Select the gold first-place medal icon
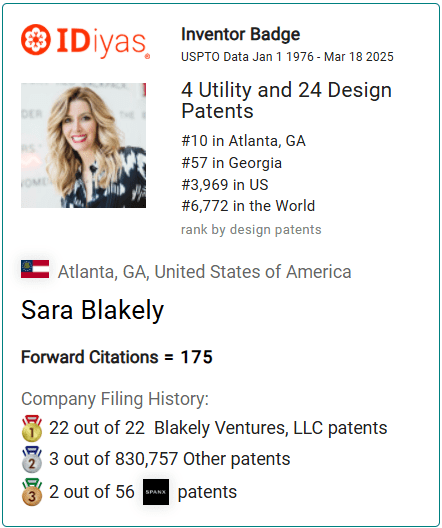The image size is (442, 528). 32,428
